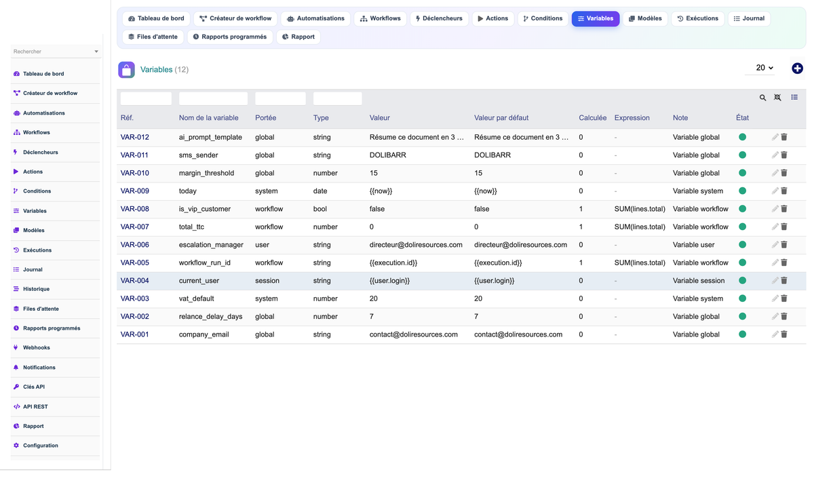Image resolution: width=814 pixels, height=504 pixels.
Task: Open the VAR-012 reference link
Action: click(x=135, y=137)
